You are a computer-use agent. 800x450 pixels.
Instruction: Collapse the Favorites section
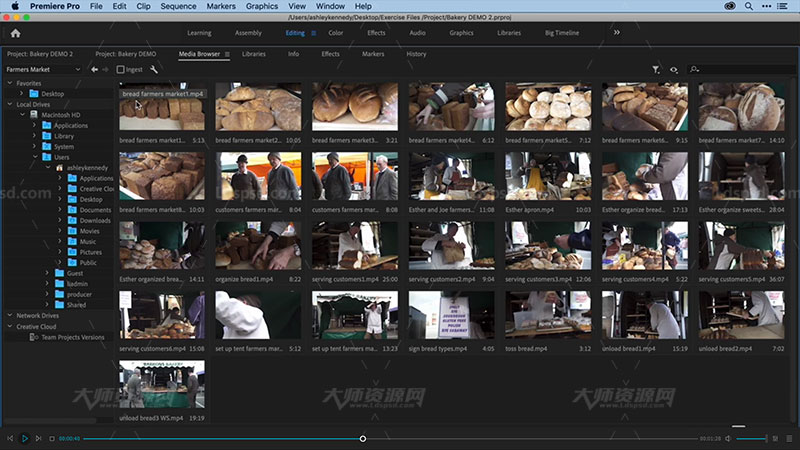10,83
